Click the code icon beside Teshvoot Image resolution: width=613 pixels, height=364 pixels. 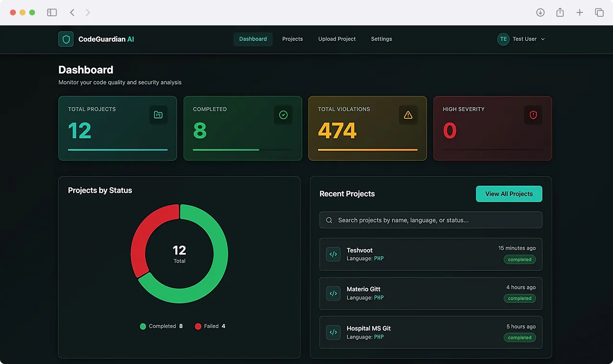(333, 254)
